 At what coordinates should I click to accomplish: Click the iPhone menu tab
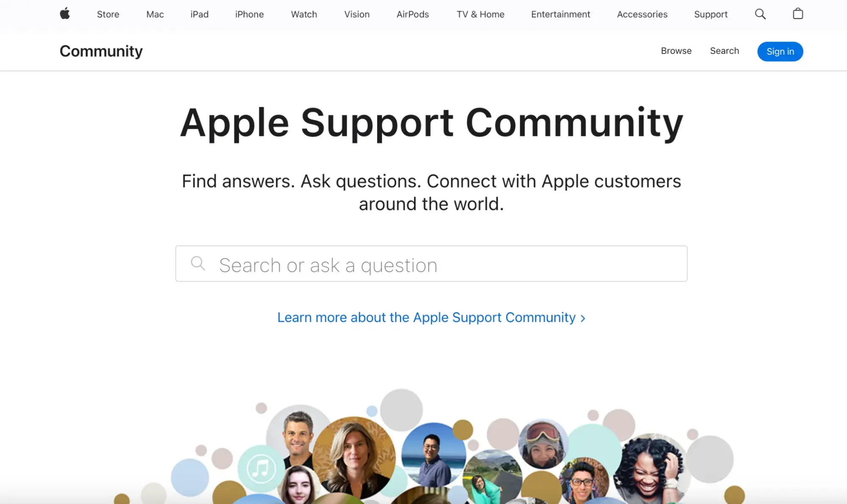tap(249, 14)
